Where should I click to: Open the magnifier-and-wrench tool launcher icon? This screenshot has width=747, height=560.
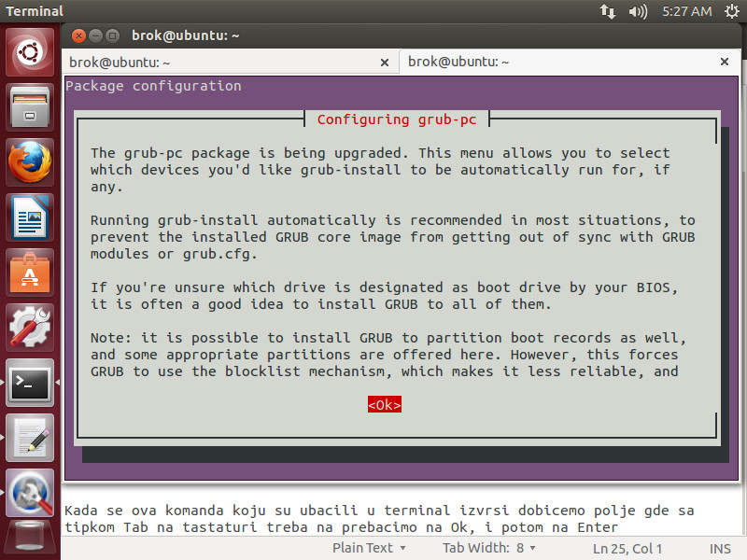click(x=30, y=493)
